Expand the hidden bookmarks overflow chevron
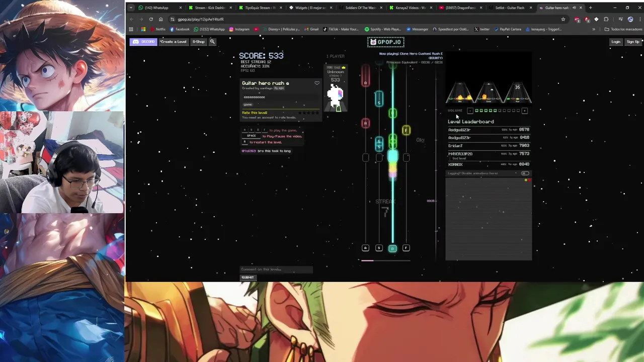Viewport: 644px width, 362px height. tap(594, 29)
